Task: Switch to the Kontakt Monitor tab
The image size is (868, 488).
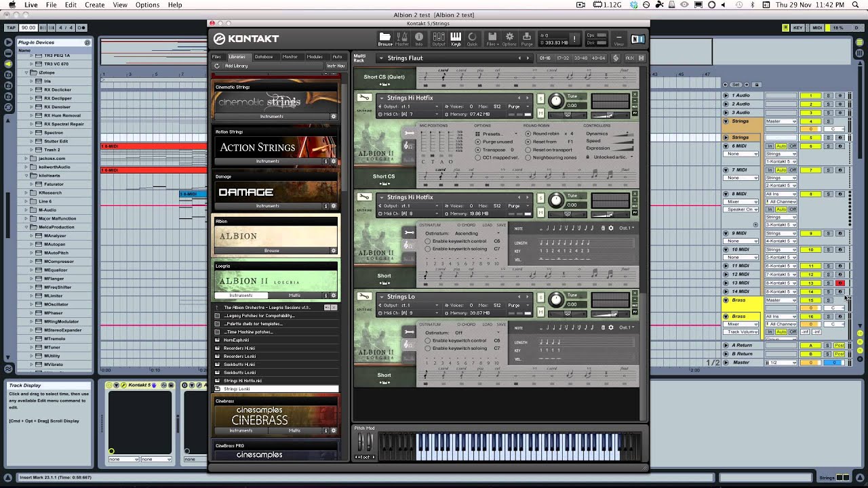Action: [290, 57]
